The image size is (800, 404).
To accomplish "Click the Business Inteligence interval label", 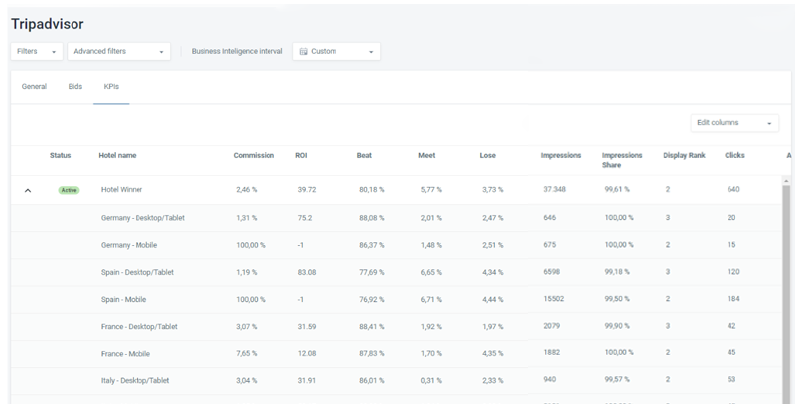I will 237,52.
